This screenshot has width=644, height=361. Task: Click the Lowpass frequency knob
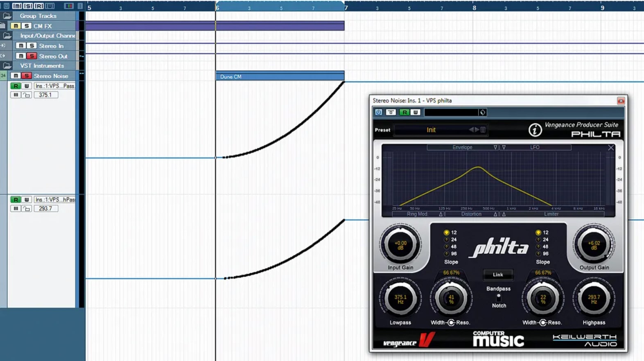tap(400, 299)
